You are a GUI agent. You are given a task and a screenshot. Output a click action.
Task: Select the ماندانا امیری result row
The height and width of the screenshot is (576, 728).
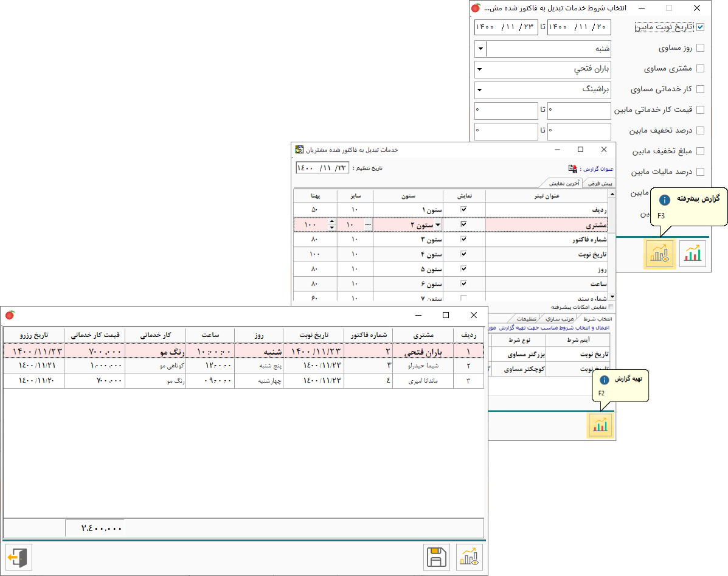click(x=243, y=381)
